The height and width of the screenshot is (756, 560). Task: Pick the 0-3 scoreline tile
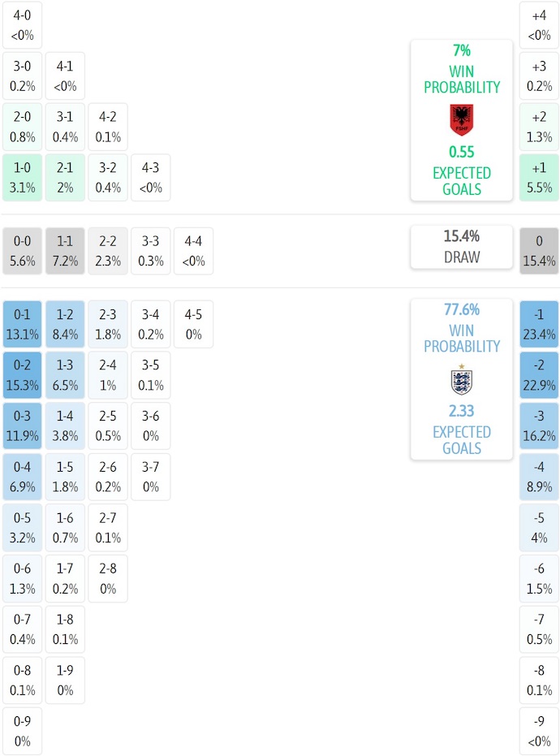click(x=23, y=426)
